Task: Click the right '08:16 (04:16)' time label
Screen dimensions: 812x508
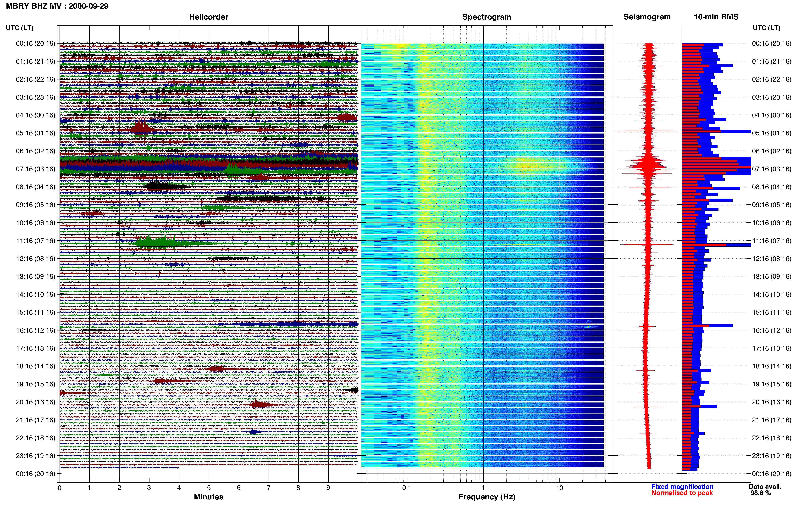Action: [772, 187]
